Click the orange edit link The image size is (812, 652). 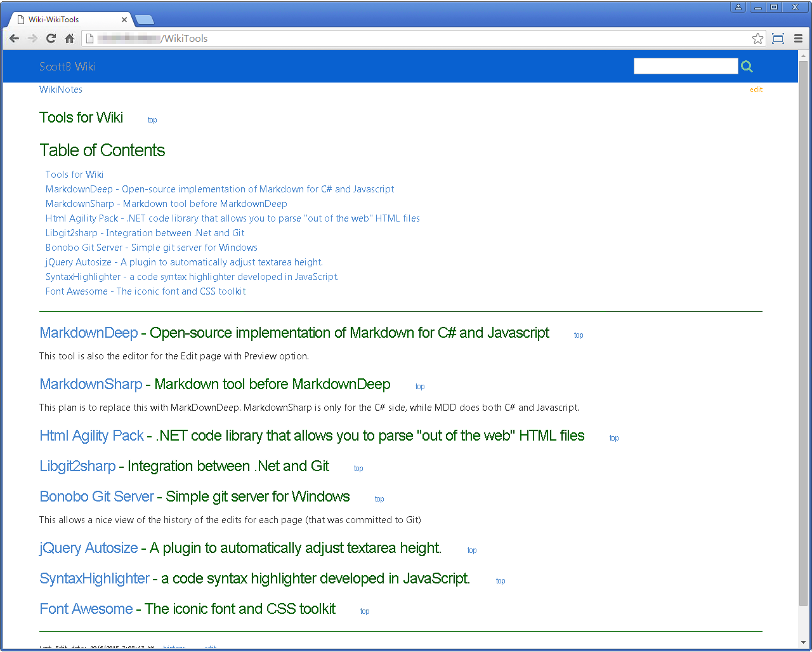click(x=756, y=90)
